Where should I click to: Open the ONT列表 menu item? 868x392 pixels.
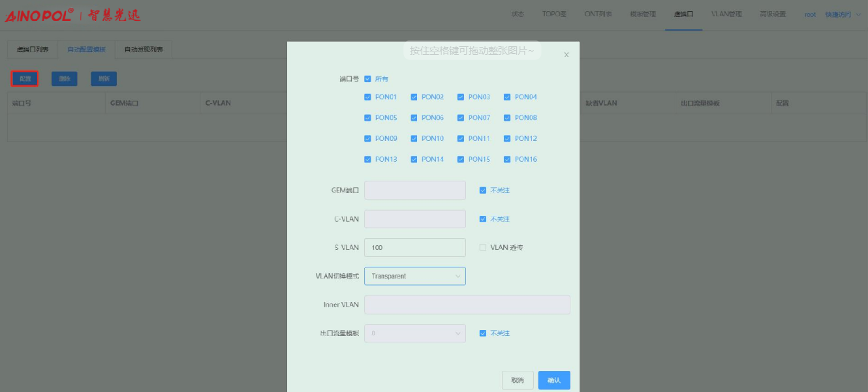point(598,14)
